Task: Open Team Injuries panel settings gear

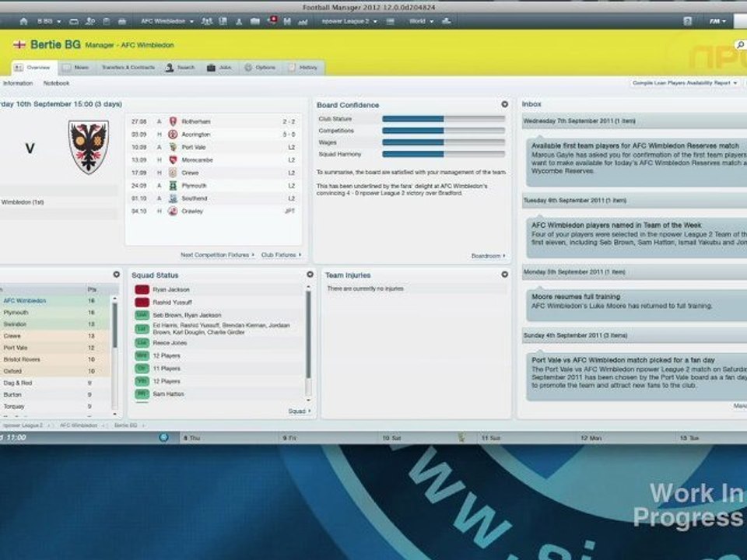Action: click(x=504, y=275)
